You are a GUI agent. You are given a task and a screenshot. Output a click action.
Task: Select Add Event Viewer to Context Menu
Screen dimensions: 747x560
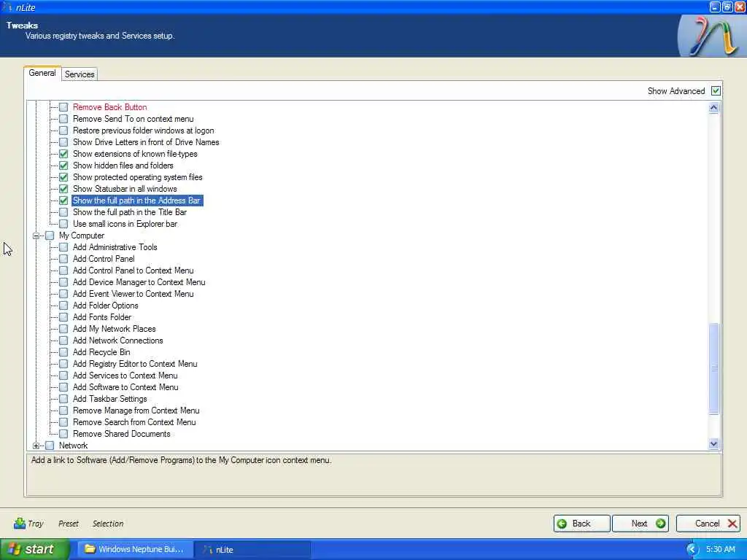[x=133, y=294]
